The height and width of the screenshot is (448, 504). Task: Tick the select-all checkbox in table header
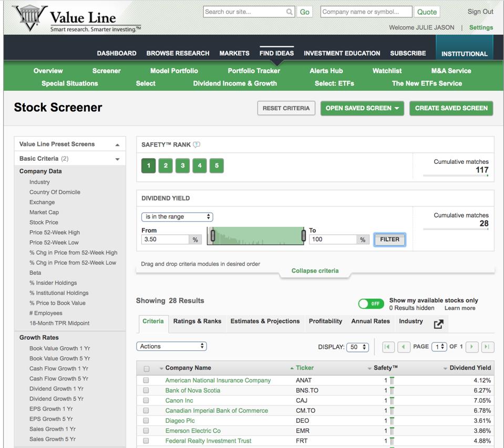point(146,369)
